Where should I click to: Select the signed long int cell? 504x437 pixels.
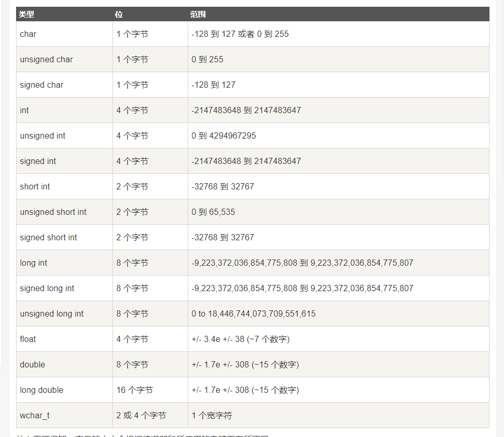pyautogui.click(x=47, y=288)
